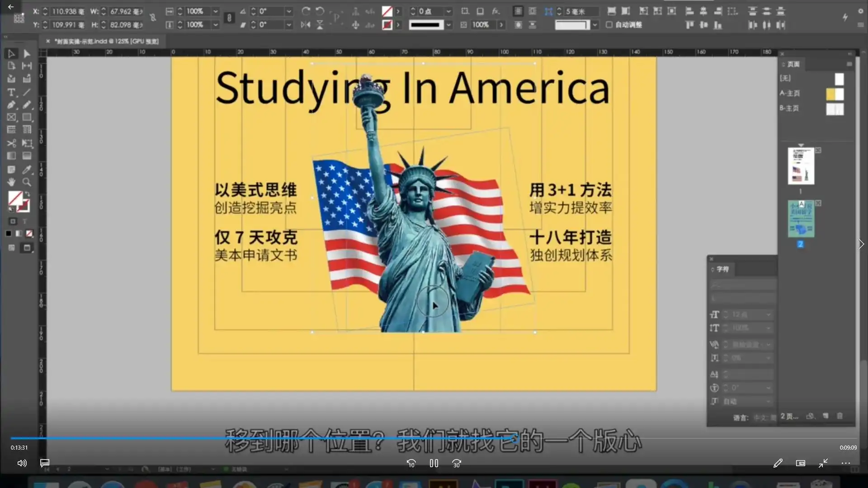Viewport: 868px width, 488px height.
Task: Click the rotate 90° clockwise icon
Action: point(306,11)
